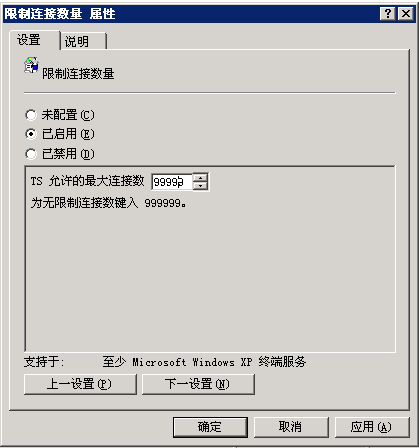
Task: Open context help with the question mark button
Action: point(388,14)
